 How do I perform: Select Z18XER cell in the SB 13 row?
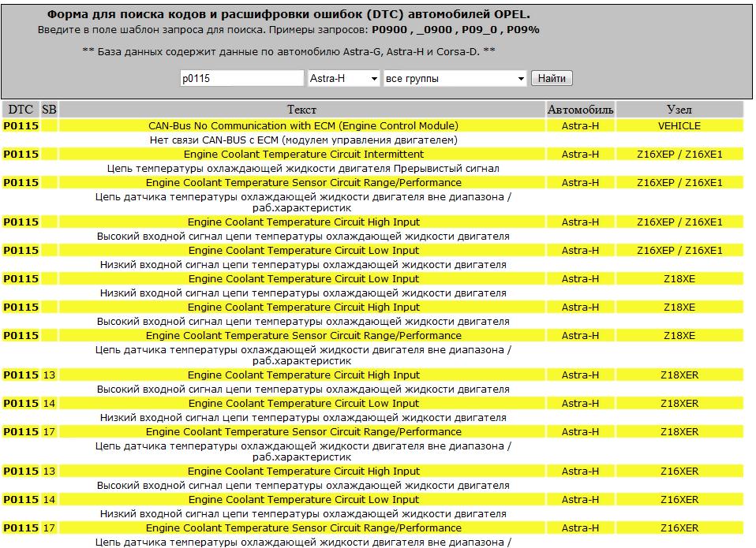point(679,375)
